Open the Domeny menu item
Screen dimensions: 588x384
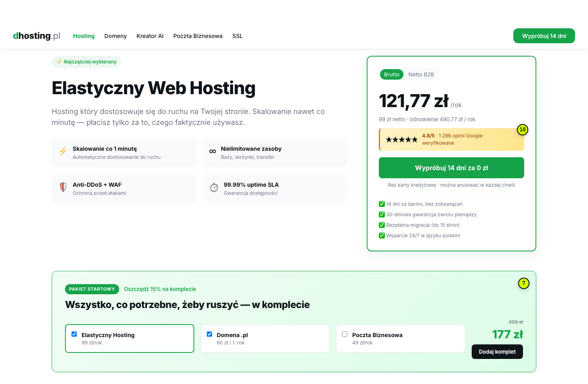115,36
